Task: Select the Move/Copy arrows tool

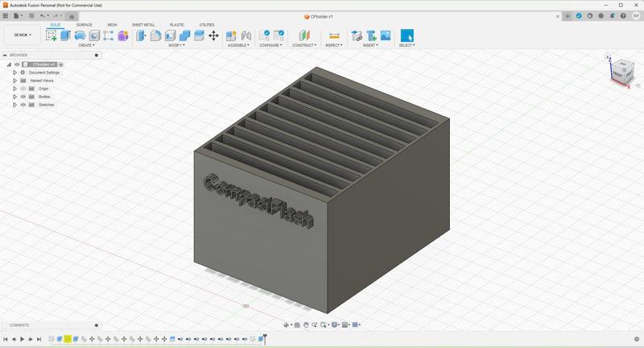Action: point(213,35)
